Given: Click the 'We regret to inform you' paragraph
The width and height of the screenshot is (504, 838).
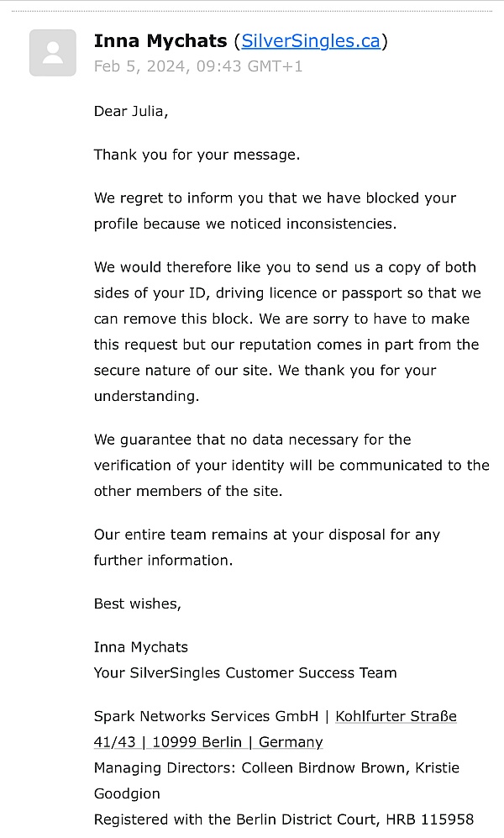Looking at the screenshot, I should (275, 211).
